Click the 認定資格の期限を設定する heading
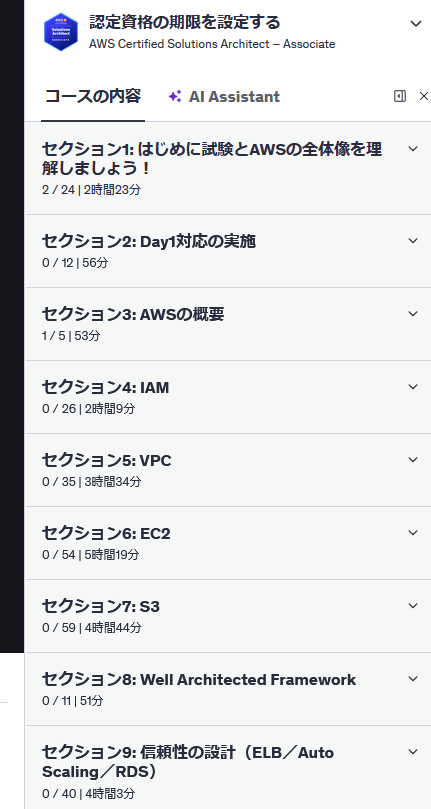 click(x=185, y=23)
